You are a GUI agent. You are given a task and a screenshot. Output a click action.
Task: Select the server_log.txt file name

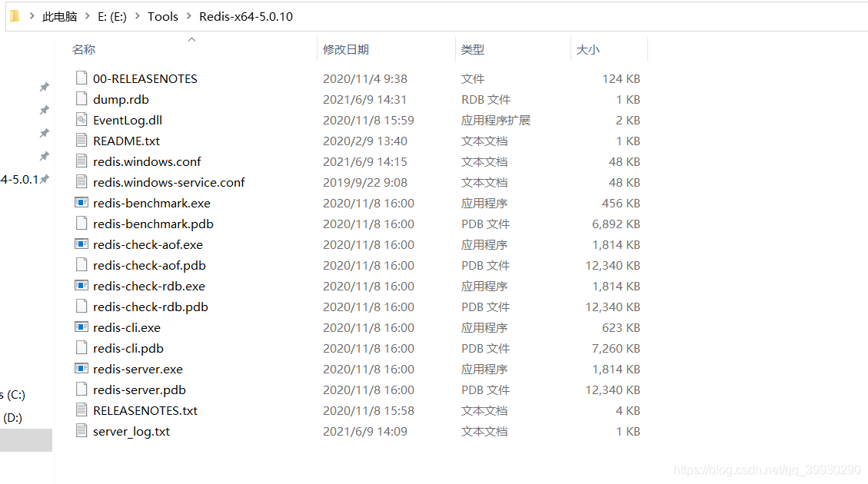[131, 432]
